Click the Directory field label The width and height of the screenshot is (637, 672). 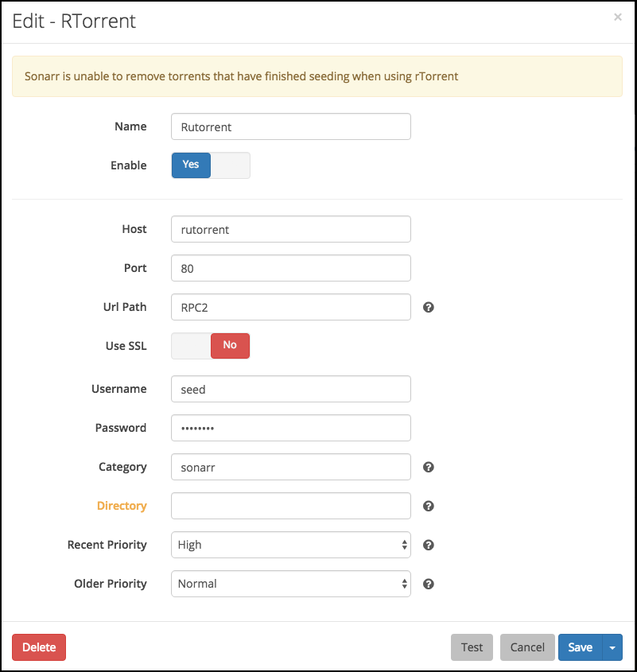(121, 506)
